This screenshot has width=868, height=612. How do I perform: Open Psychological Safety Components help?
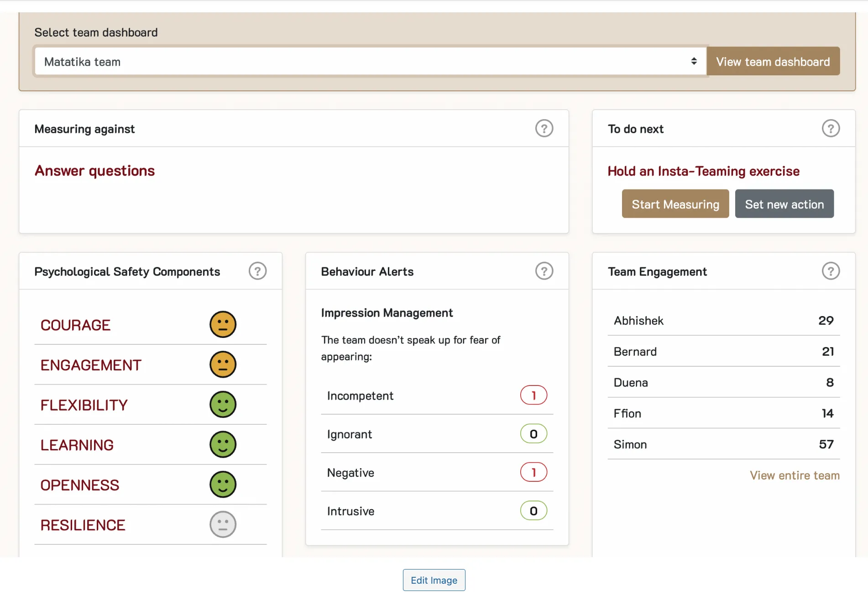tap(257, 271)
